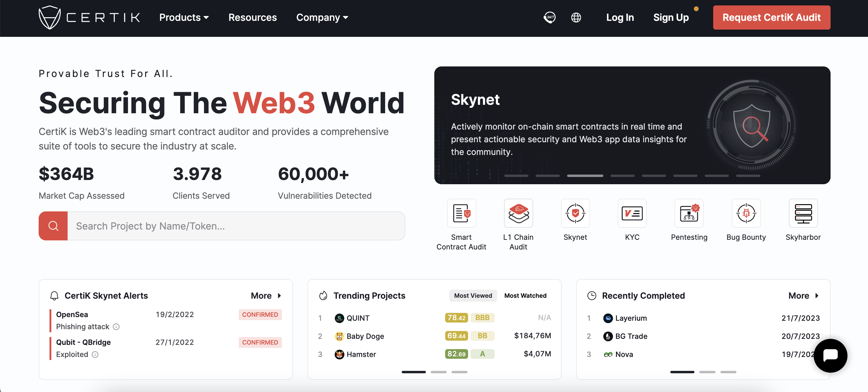Open More in Recently Completed

(x=803, y=296)
